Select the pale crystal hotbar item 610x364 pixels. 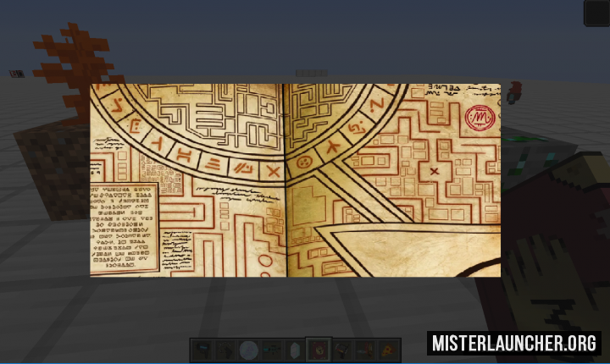click(296, 350)
